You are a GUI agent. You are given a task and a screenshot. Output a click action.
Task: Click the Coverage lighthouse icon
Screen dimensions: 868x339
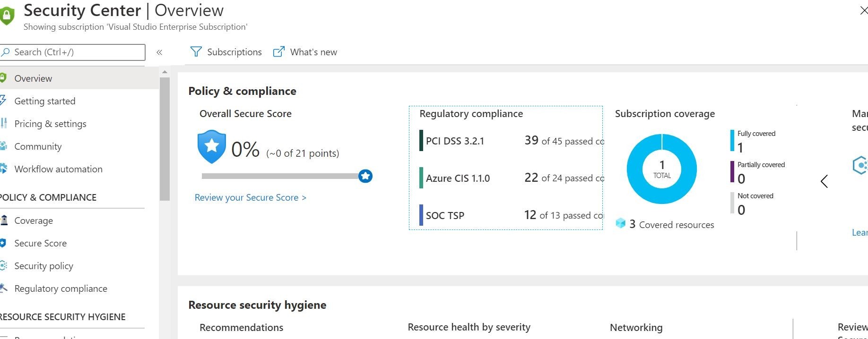point(4,220)
